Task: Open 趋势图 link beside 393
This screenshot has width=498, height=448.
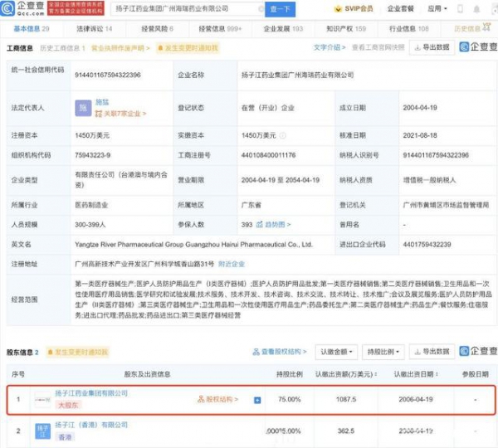Action: pos(273,225)
